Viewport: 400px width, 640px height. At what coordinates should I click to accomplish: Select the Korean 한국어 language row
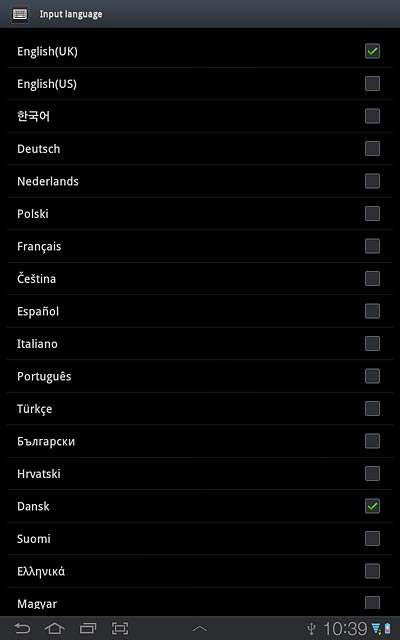(x=200, y=116)
